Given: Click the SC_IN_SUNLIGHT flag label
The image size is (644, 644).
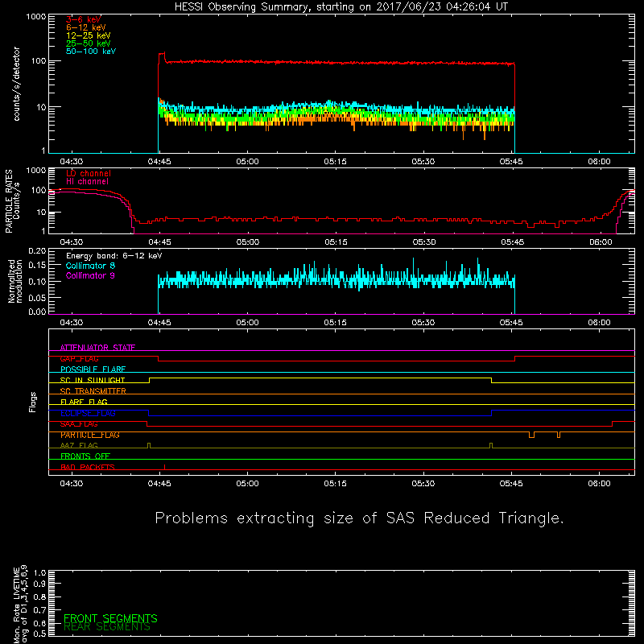Looking at the screenshot, I should coord(93,380).
